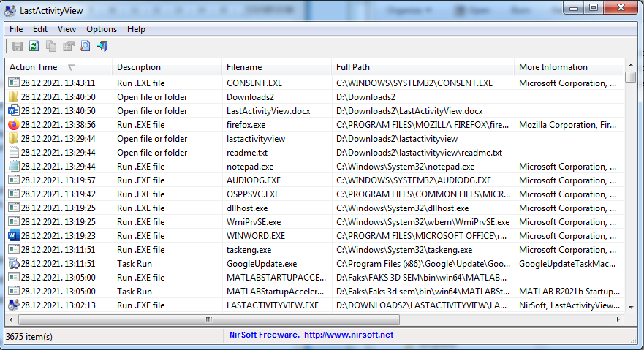Viewport: 644px width, 350px height.
Task: Open the Options menu
Action: pos(102,29)
